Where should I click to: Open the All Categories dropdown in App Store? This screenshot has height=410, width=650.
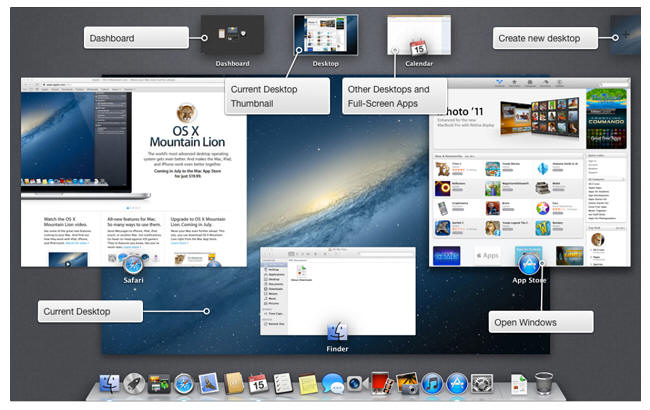(x=606, y=179)
